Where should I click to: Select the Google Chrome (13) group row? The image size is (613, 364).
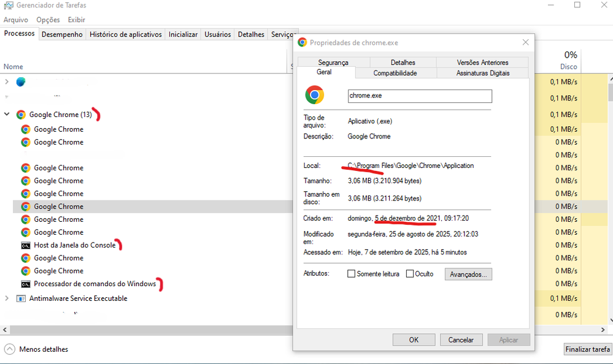pyautogui.click(x=147, y=115)
